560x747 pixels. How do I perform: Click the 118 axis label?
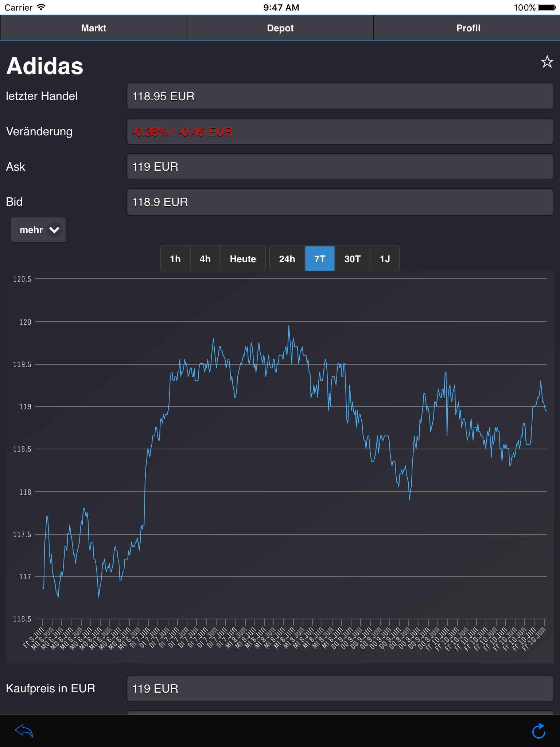click(x=25, y=492)
